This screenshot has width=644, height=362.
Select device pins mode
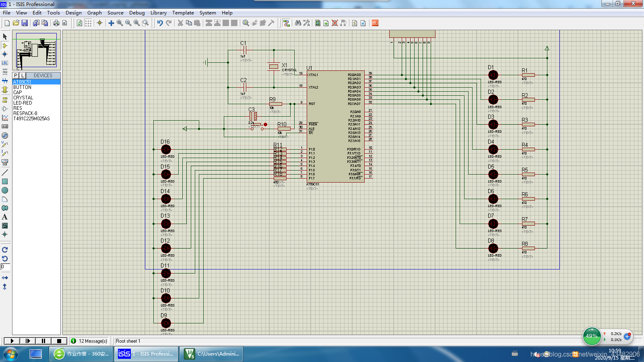(x=5, y=109)
